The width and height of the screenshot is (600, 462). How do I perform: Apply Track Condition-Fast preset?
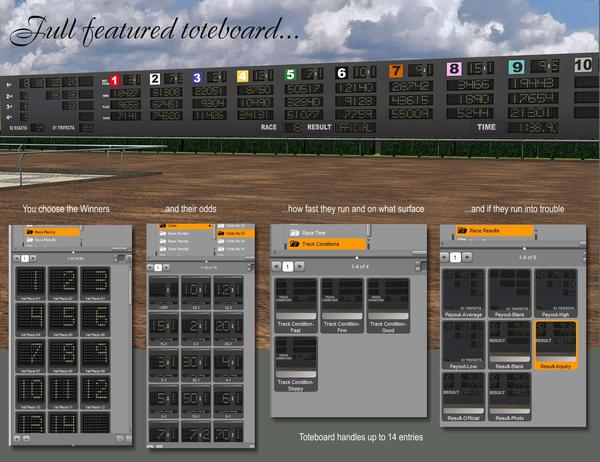[296, 305]
